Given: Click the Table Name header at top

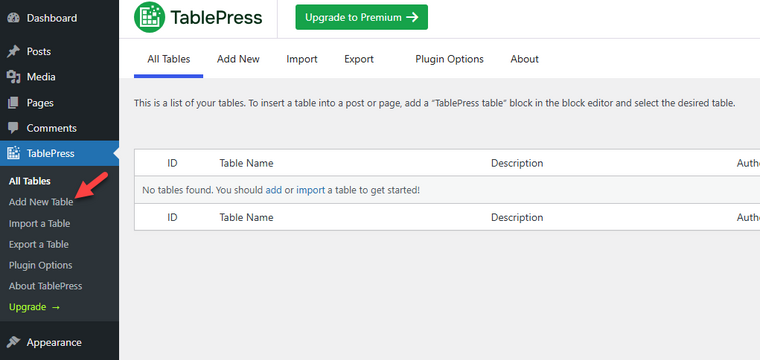Looking at the screenshot, I should pos(246,163).
